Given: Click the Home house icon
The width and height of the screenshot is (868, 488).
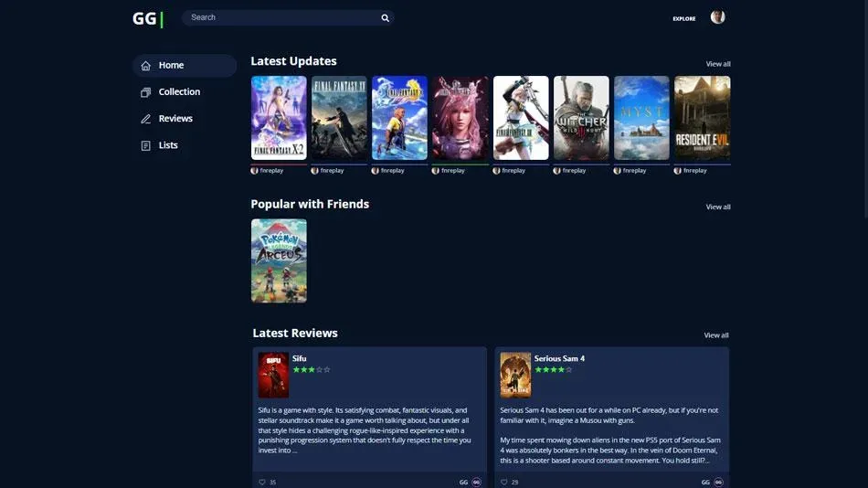Looking at the screenshot, I should [x=145, y=66].
